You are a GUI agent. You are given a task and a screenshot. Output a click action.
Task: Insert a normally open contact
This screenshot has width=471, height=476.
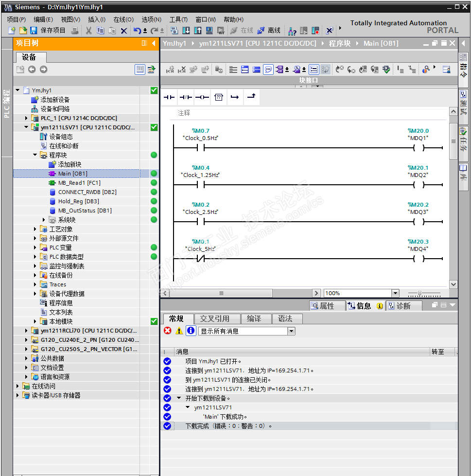click(x=169, y=97)
